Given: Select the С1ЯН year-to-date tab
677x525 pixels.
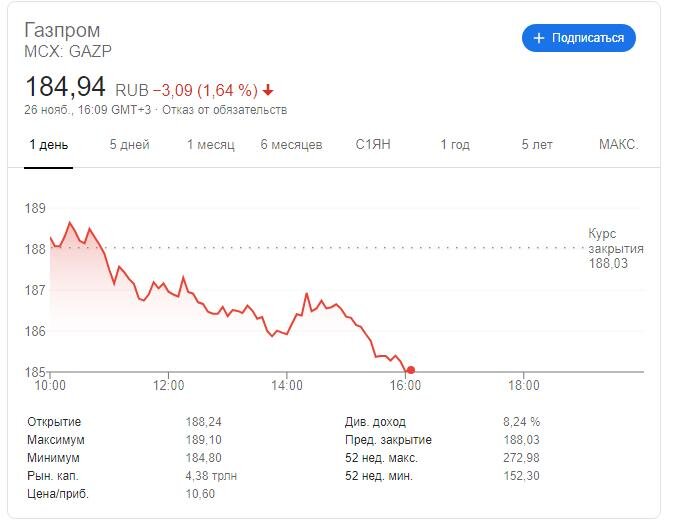Looking at the screenshot, I should tap(373, 145).
